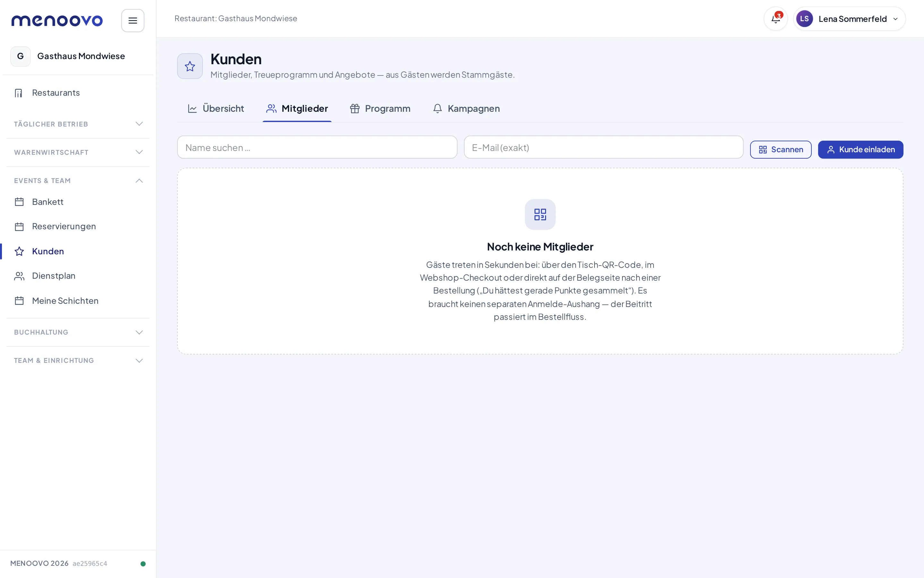
Task: Click the chart icon on Übersicht tab
Action: (x=193, y=109)
